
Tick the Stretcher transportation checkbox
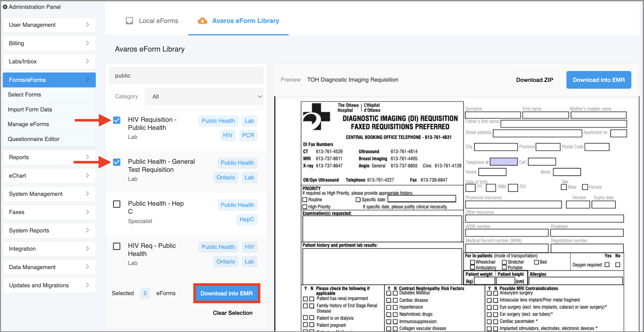504,262
